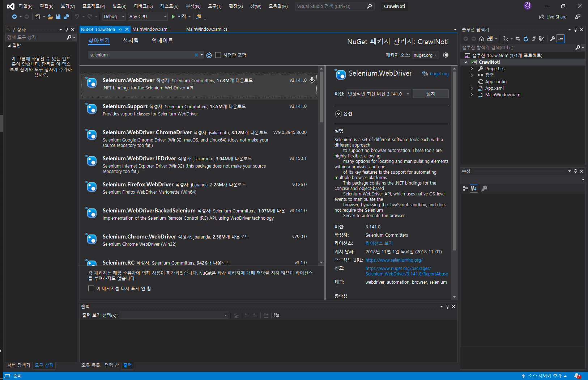Open the File menu
The image size is (588, 380).
coord(25,7)
